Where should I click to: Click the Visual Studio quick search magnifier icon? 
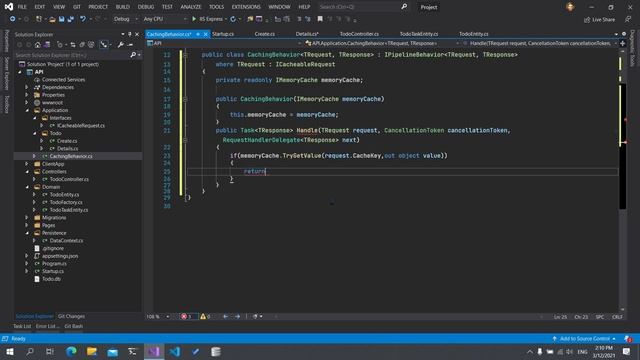tap(404, 7)
